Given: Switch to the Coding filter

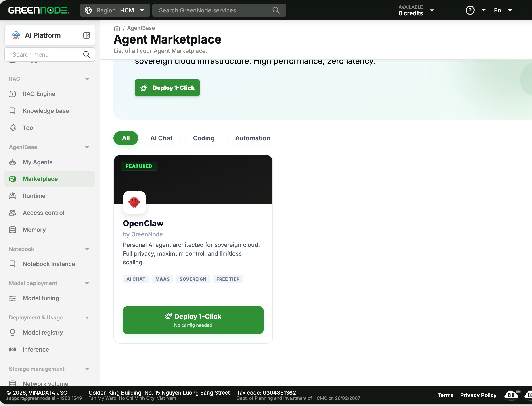Looking at the screenshot, I should pyautogui.click(x=204, y=138).
